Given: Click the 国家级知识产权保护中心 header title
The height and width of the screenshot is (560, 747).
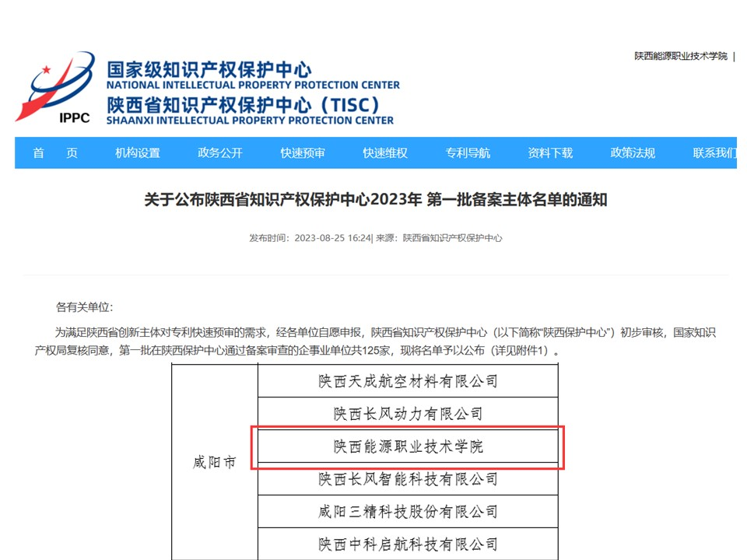Looking at the screenshot, I should point(209,69).
